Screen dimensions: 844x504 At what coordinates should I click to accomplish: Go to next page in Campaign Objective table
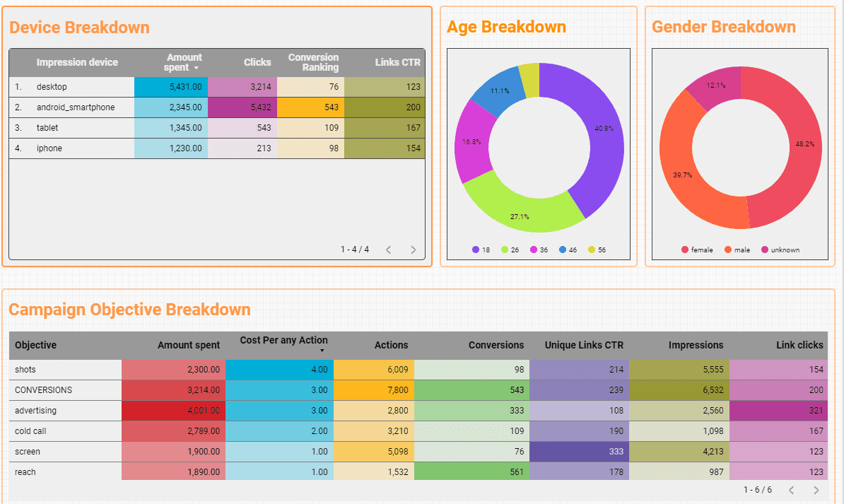coord(816,490)
